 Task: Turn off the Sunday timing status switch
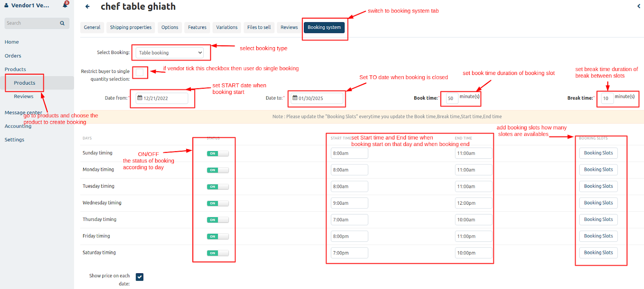[218, 154]
